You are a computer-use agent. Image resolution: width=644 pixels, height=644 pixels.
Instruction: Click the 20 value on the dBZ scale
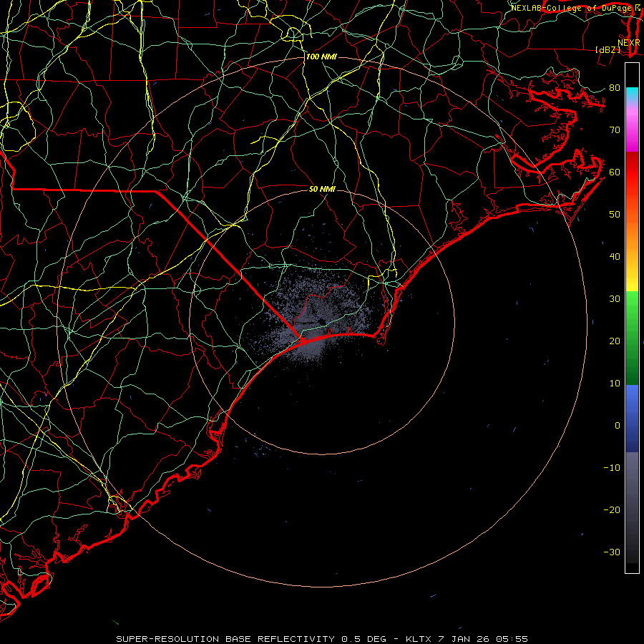(615, 341)
